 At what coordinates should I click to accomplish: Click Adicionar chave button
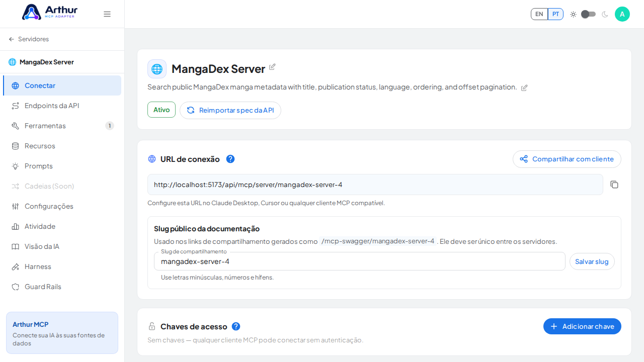(x=582, y=326)
